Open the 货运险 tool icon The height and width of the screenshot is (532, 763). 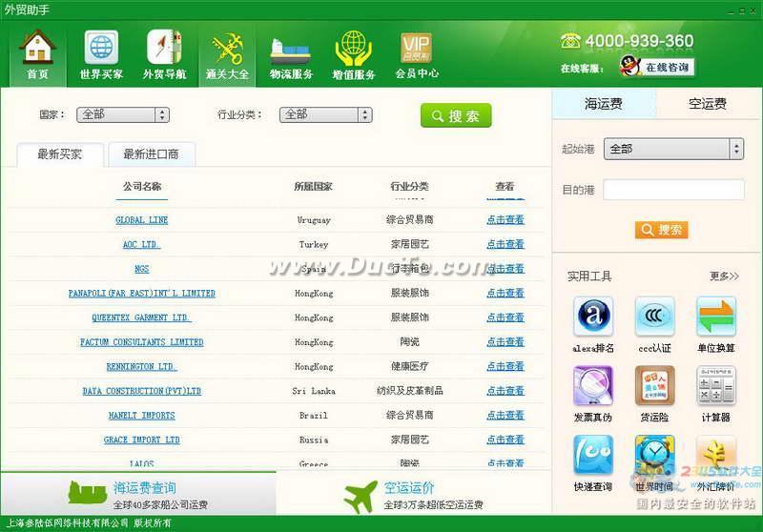tap(654, 385)
